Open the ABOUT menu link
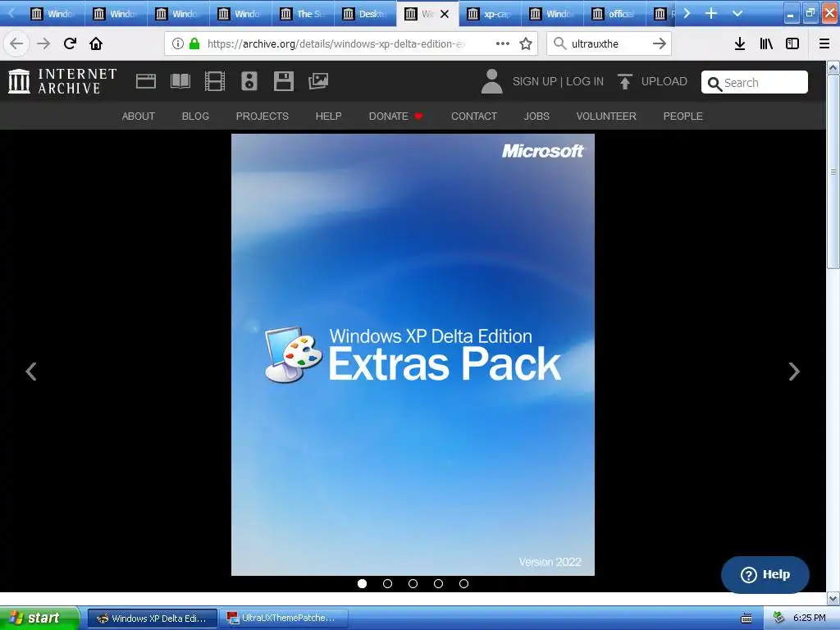 [x=138, y=116]
